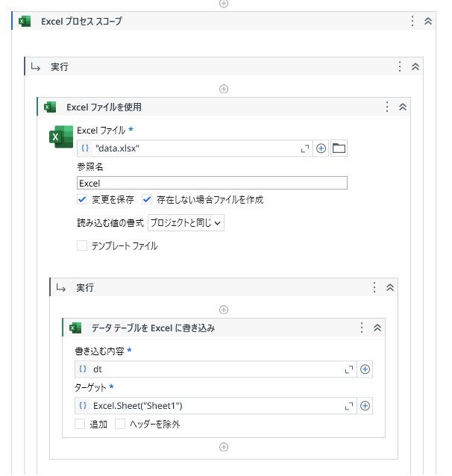
Task: Open options menu of Excel ファイルを使用
Action: [x=387, y=107]
